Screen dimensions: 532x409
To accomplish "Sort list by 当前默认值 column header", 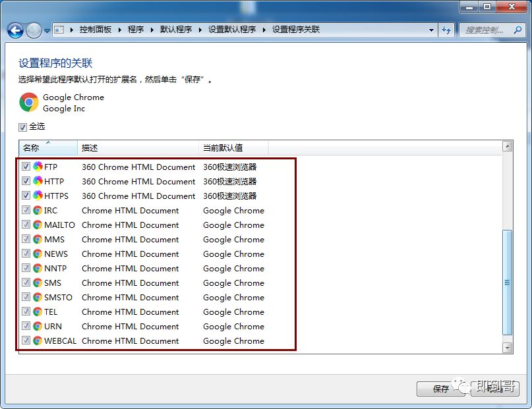I will (233, 148).
